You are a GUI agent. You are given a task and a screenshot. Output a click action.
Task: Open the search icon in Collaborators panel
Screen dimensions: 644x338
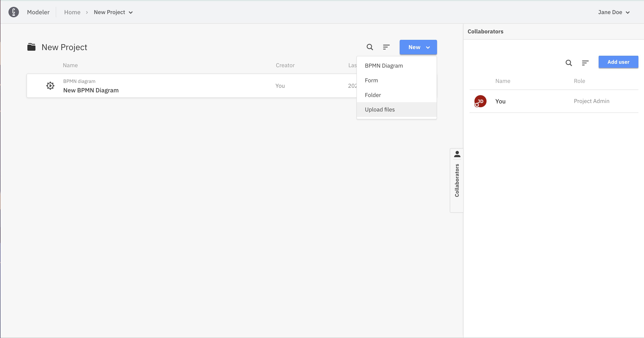point(569,62)
